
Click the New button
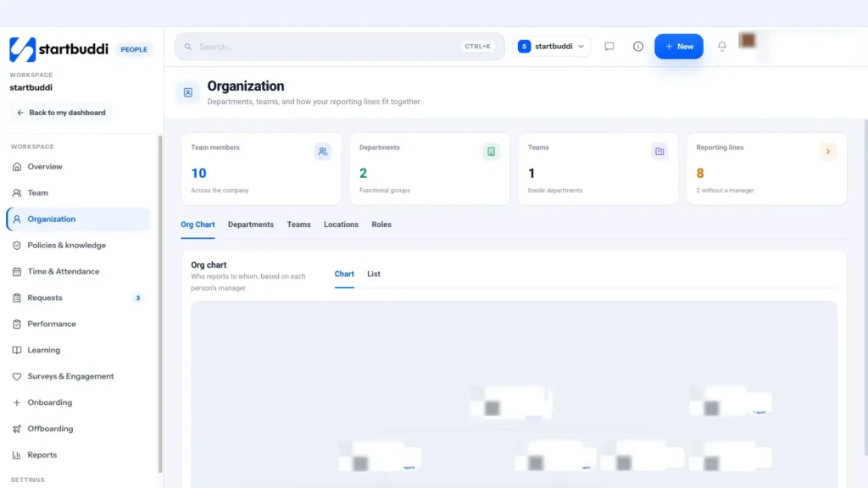point(679,47)
